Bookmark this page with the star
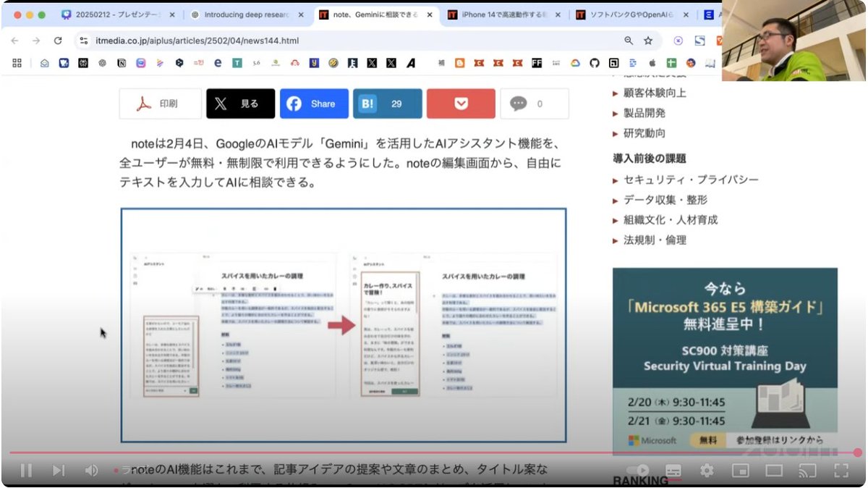 [648, 41]
